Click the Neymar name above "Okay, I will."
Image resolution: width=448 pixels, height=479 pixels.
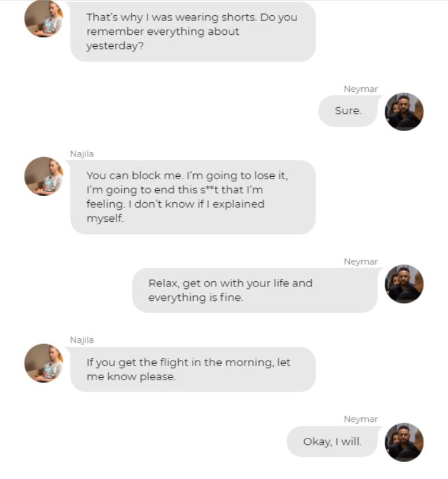coord(361,419)
